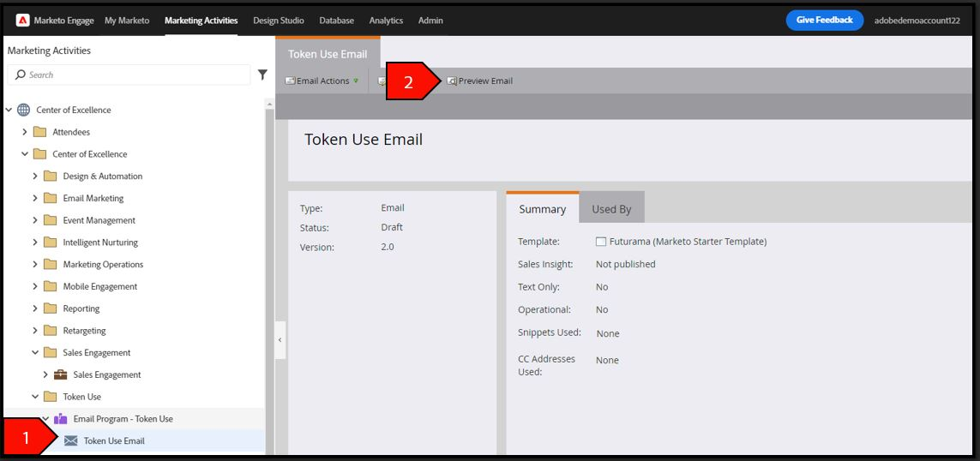Screen dimensions: 980x461
Task: Collapse the Center of Excellence subfolder
Action: [x=25, y=154]
